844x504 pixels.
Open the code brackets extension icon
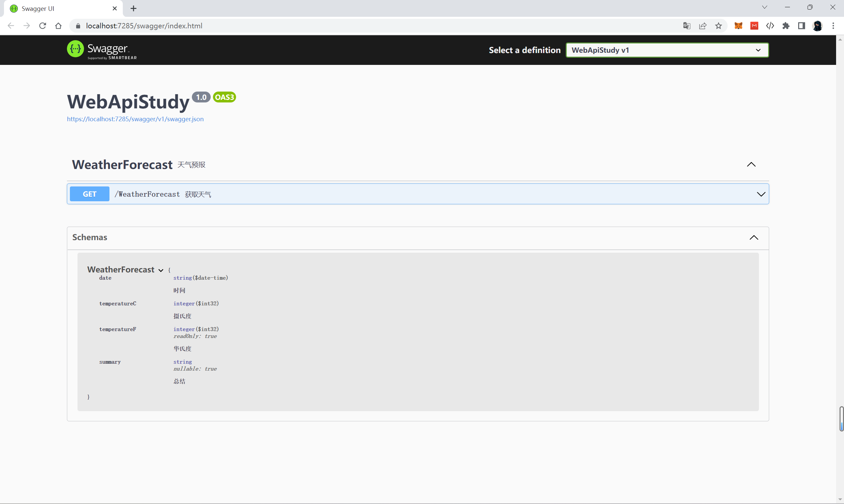(770, 26)
